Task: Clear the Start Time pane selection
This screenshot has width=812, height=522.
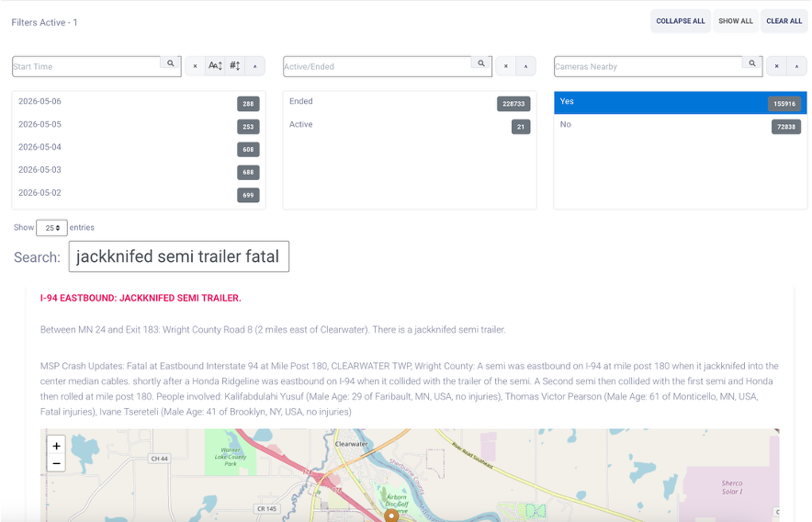Action: [x=196, y=66]
